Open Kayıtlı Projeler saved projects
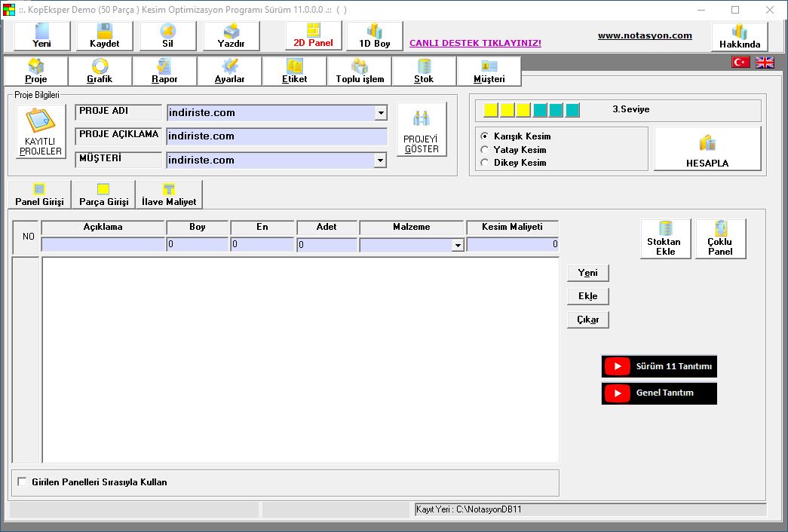This screenshot has width=788, height=532. 41,131
